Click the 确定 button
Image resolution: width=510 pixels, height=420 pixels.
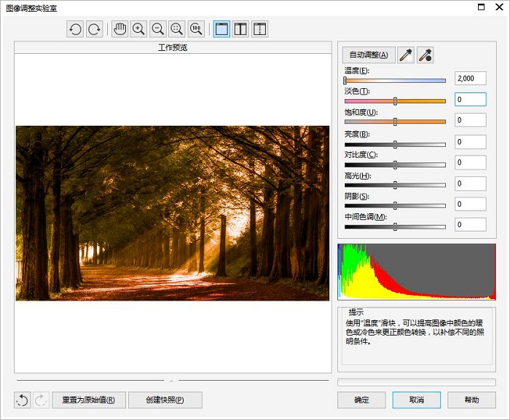click(x=361, y=400)
